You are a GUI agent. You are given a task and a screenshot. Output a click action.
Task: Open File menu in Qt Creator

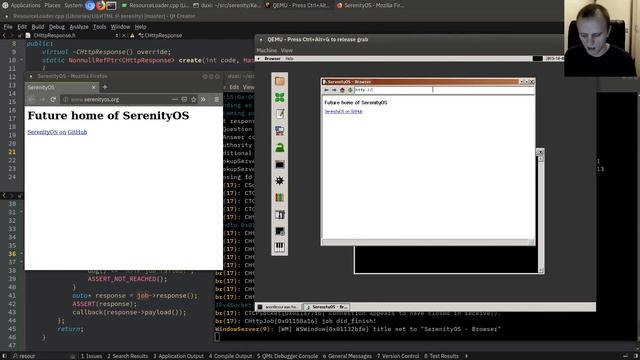[8, 27]
